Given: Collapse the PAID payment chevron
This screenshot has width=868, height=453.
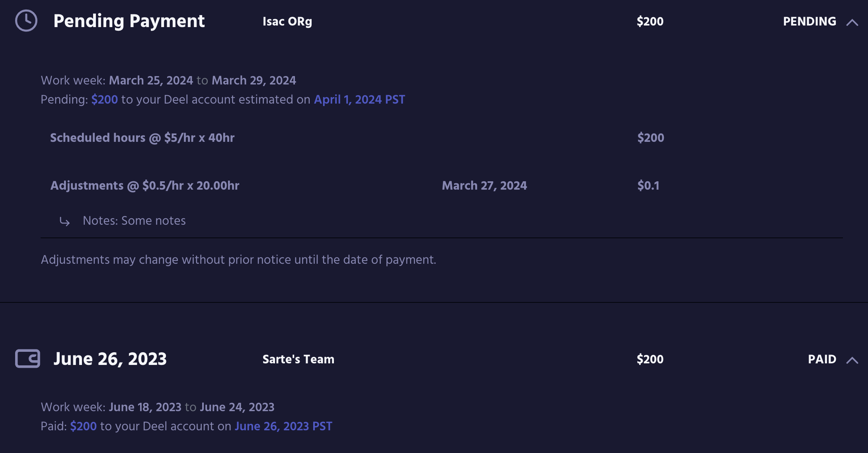Looking at the screenshot, I should tap(852, 360).
